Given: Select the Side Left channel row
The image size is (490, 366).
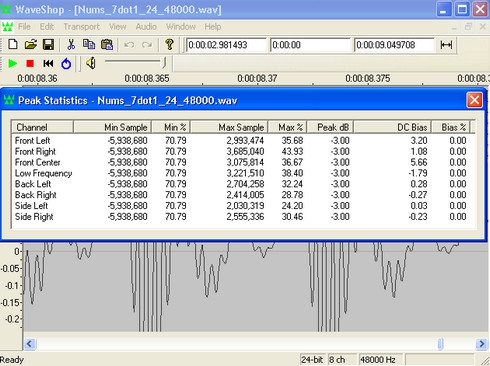Looking at the screenshot, I should (243, 206).
